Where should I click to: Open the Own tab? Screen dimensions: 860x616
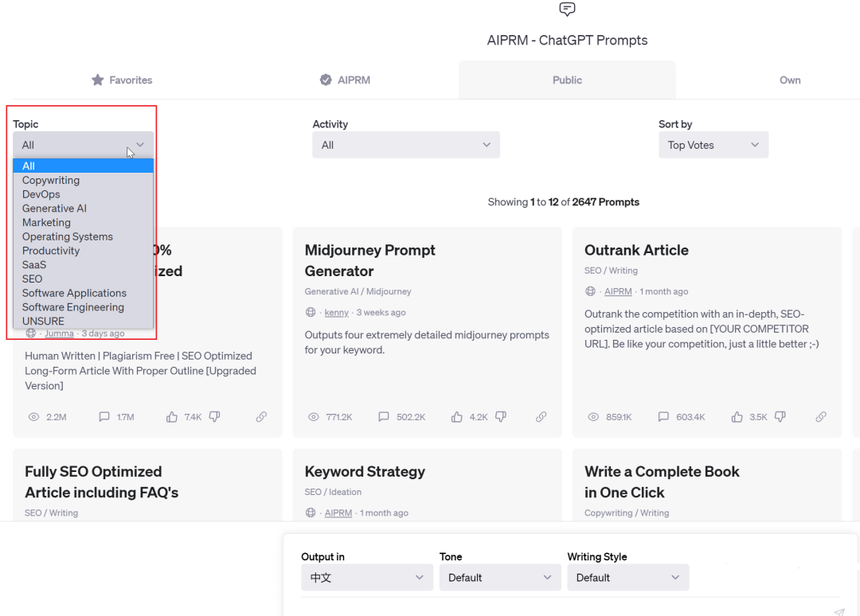click(x=790, y=80)
